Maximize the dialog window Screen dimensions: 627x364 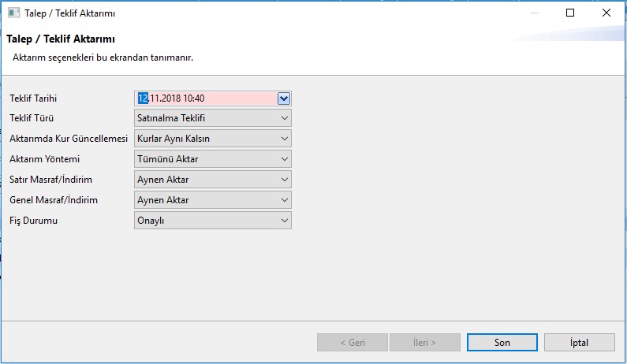coord(570,13)
